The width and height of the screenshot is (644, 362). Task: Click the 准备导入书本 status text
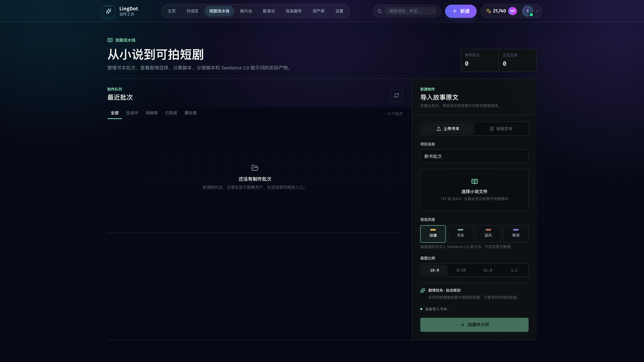coord(438,309)
